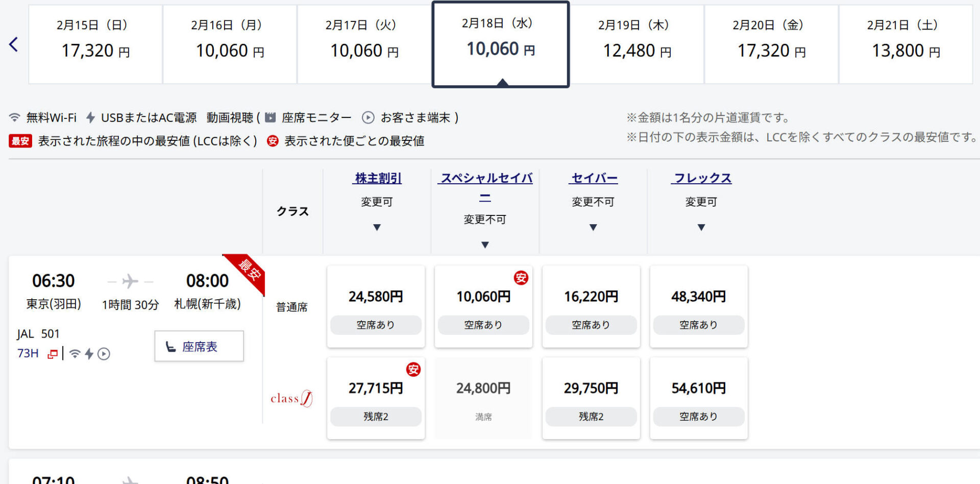Open the スペシャルセイバー fare header link
Screen dimensions: 980x484
click(x=485, y=179)
